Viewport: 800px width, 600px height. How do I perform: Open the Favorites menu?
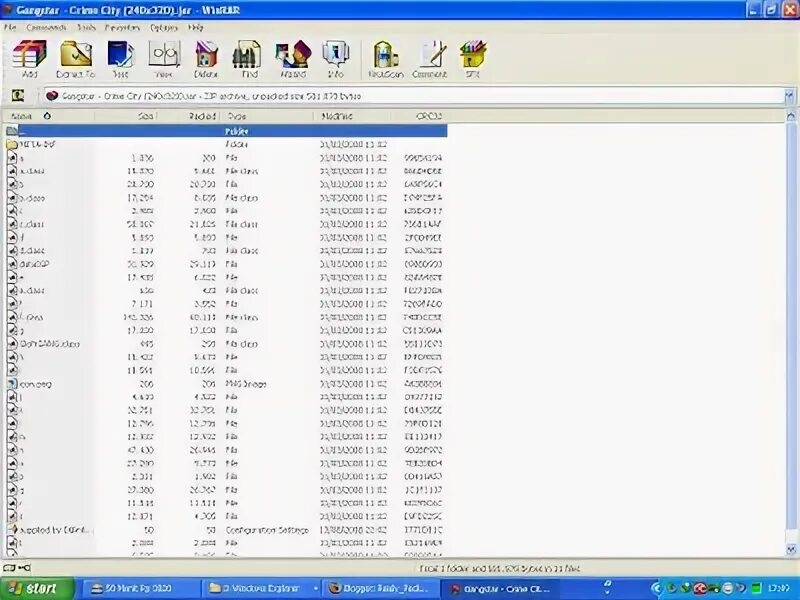point(122,27)
